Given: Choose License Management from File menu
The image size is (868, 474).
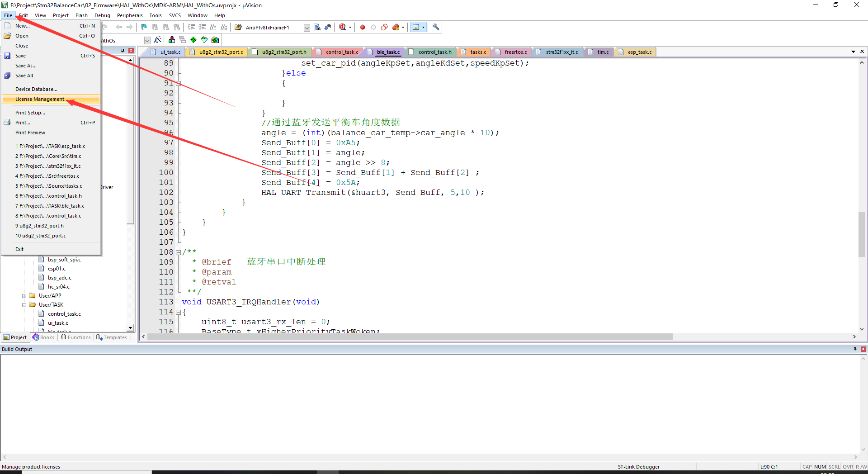Looking at the screenshot, I should pyautogui.click(x=51, y=99).
